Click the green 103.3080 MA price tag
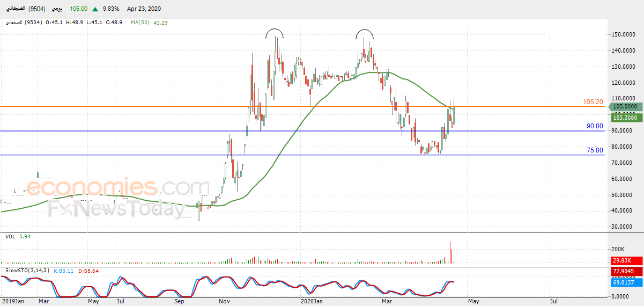The image size is (644, 306). pyautogui.click(x=626, y=117)
